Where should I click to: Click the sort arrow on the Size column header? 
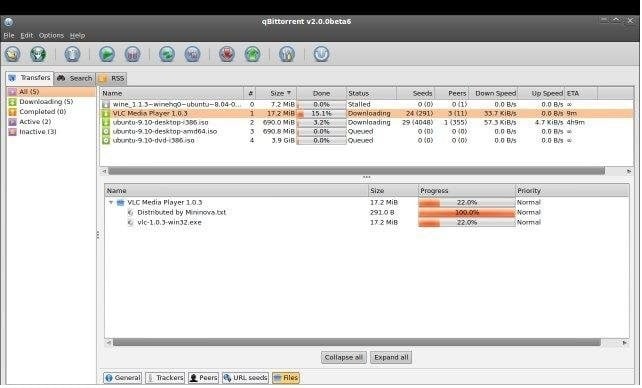tap(289, 93)
